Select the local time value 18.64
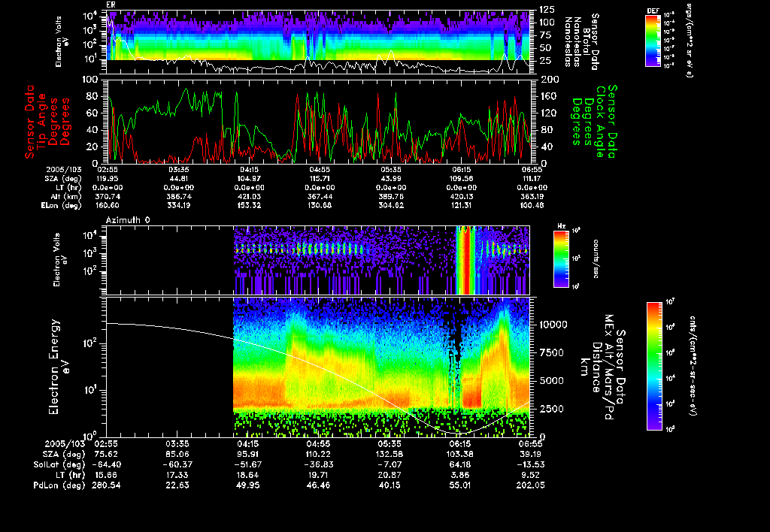Viewport: 770px width, 532px height. (x=248, y=475)
